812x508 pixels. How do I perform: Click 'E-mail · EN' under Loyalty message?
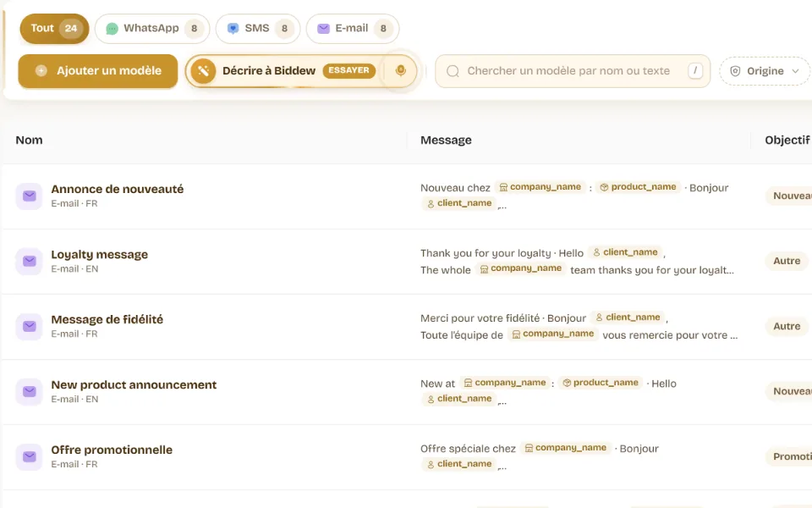[74, 269]
